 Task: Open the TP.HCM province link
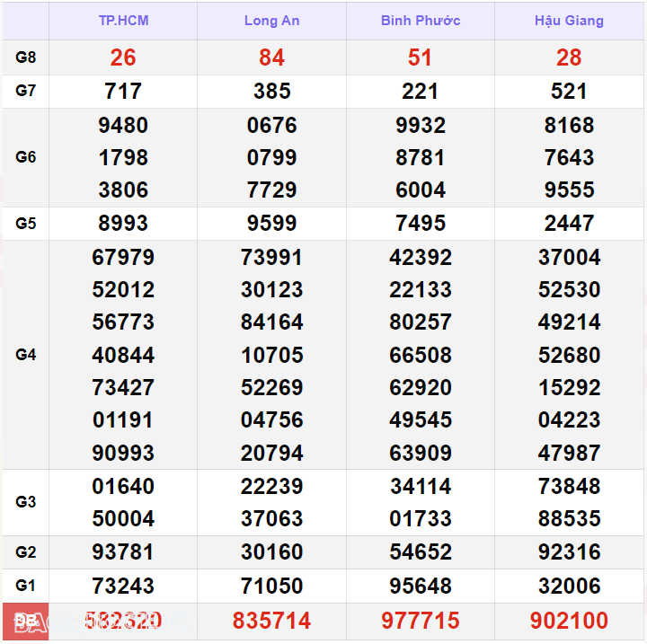[x=123, y=21]
